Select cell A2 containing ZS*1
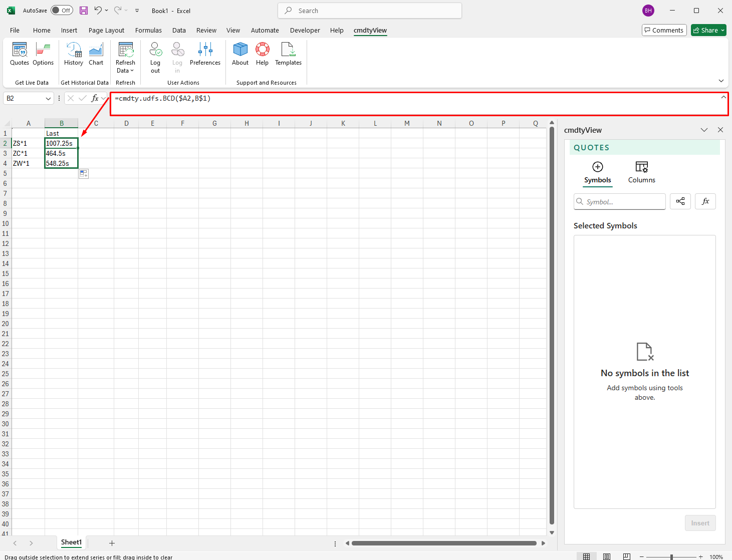Viewport: 732px width, 560px height. coord(28,143)
